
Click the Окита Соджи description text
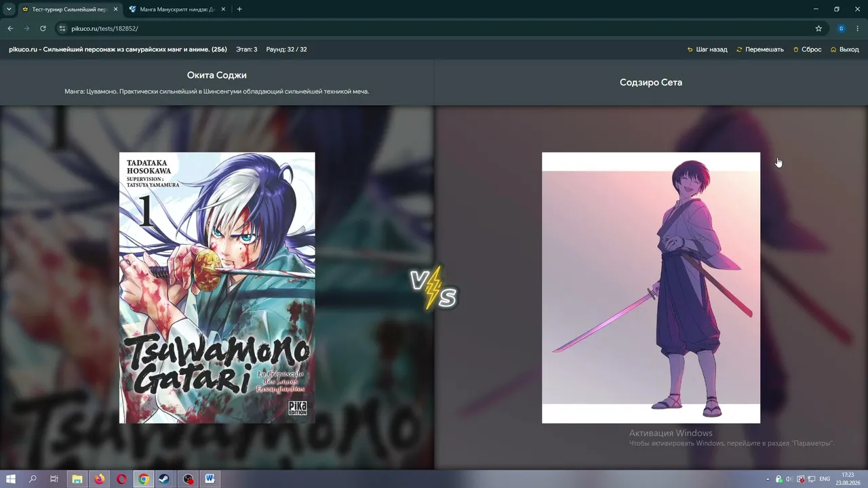point(217,91)
